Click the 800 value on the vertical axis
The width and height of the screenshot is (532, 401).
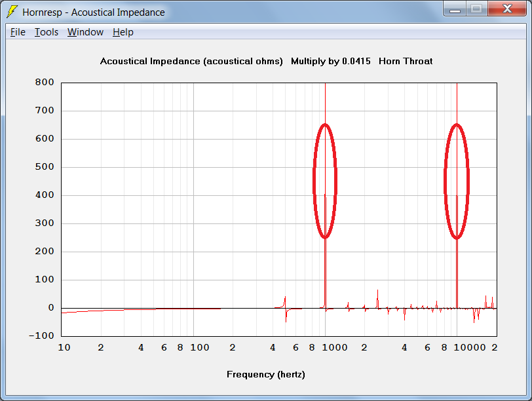(x=45, y=82)
